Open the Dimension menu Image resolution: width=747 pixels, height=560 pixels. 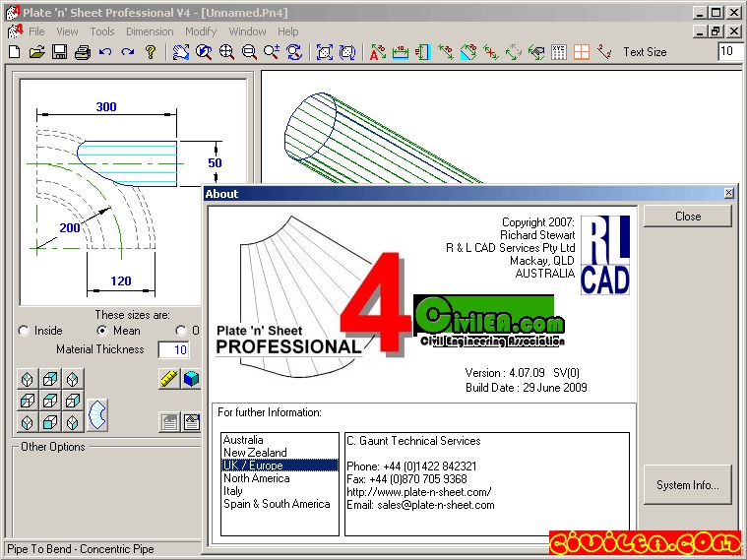[150, 31]
